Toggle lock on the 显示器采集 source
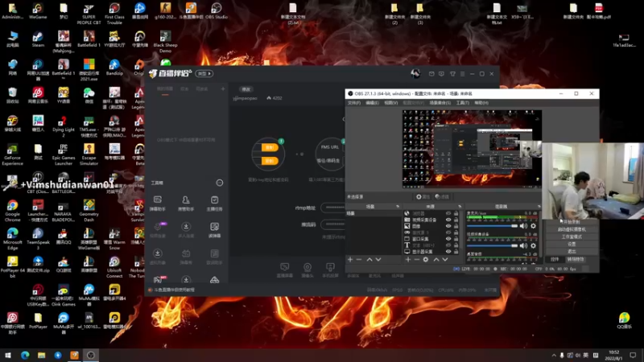 [456, 251]
